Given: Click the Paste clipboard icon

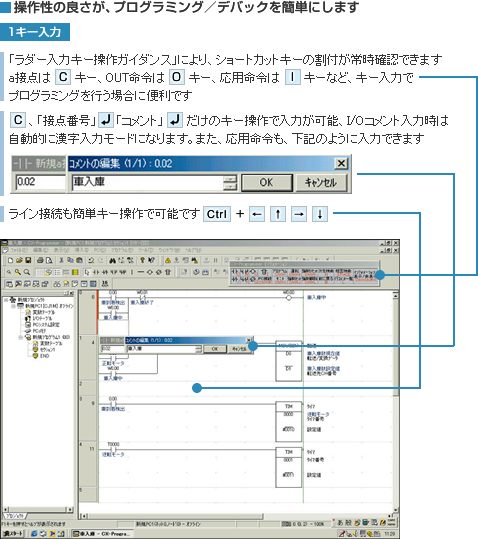Looking at the screenshot, I should (79, 261).
